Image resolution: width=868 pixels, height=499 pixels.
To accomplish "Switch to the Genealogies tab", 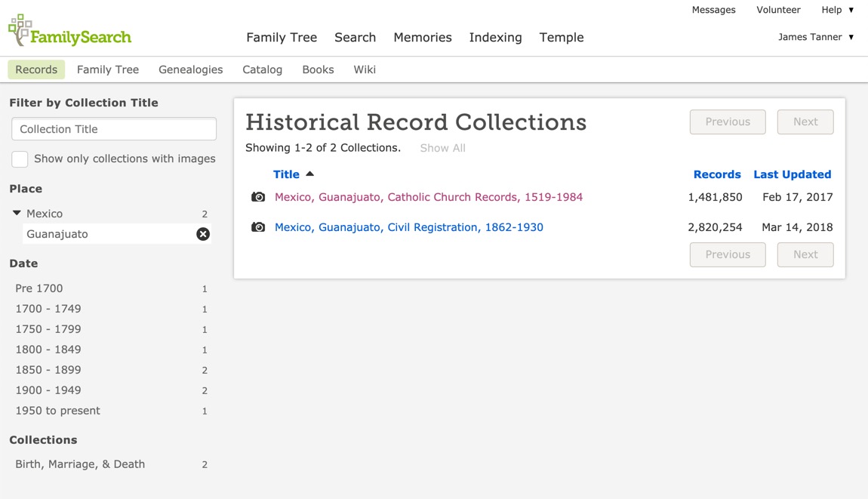I will coord(190,69).
